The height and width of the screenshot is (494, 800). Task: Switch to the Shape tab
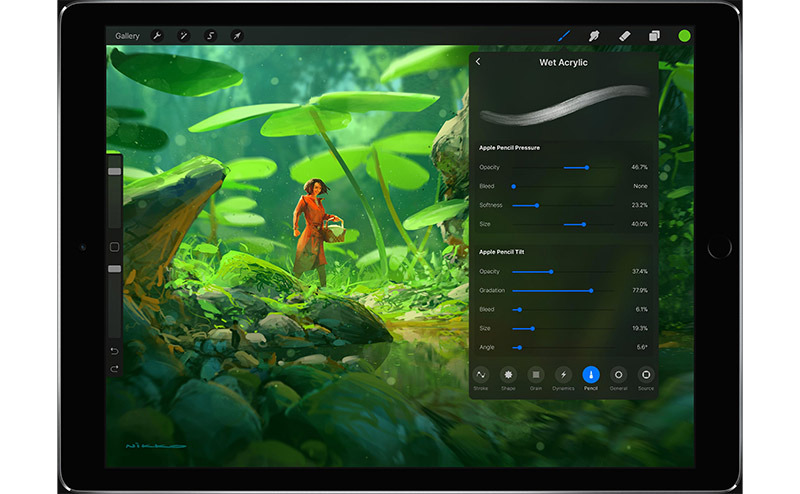(x=508, y=379)
